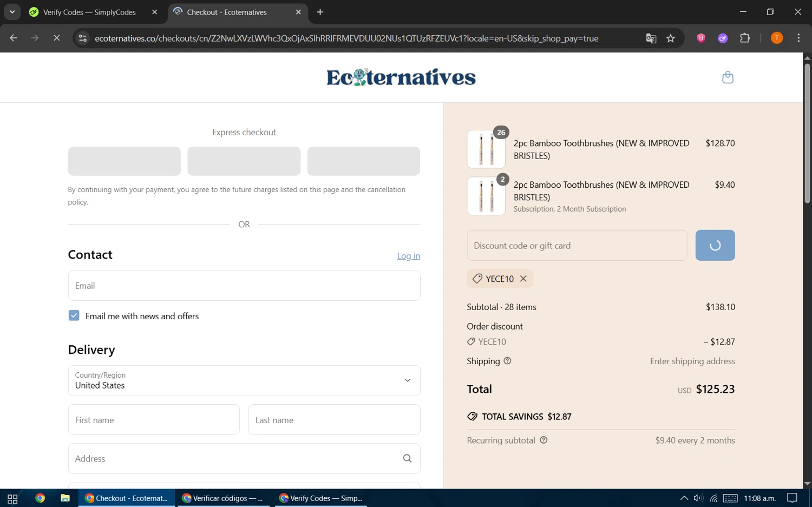Toggle Email me with news and offers
This screenshot has height=507, width=812.
74,316
